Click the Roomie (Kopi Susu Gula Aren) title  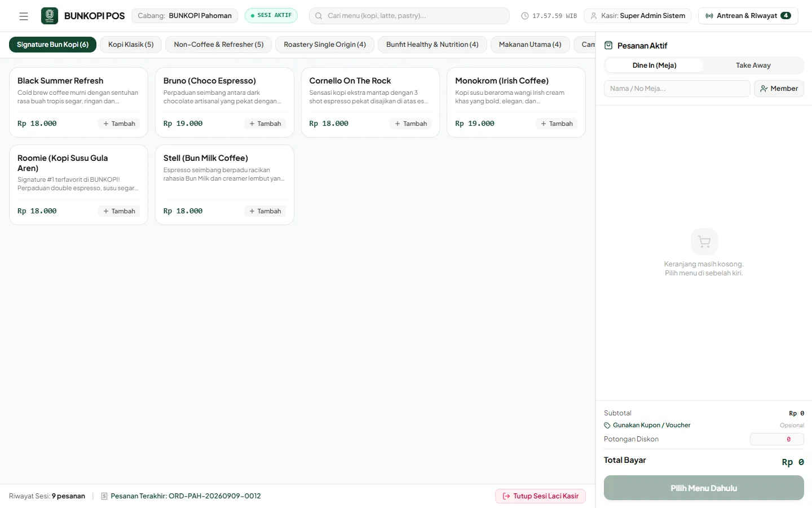pyautogui.click(x=63, y=163)
